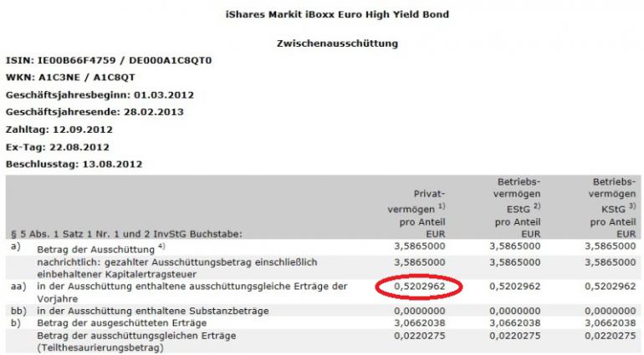Select the KStG value 3,0662038
Viewport: 644px width, 355px height.
[x=611, y=323]
